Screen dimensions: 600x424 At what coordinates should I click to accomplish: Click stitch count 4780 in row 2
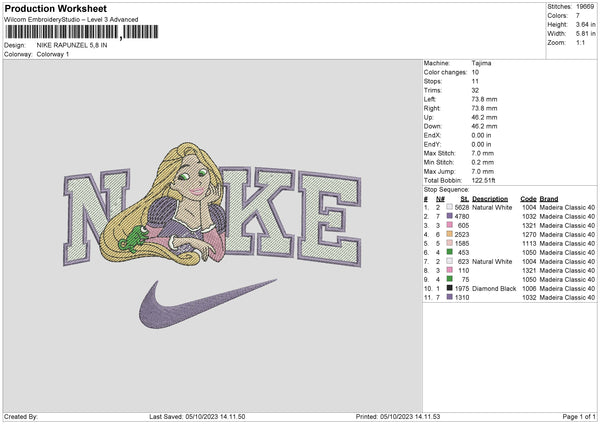(462, 217)
